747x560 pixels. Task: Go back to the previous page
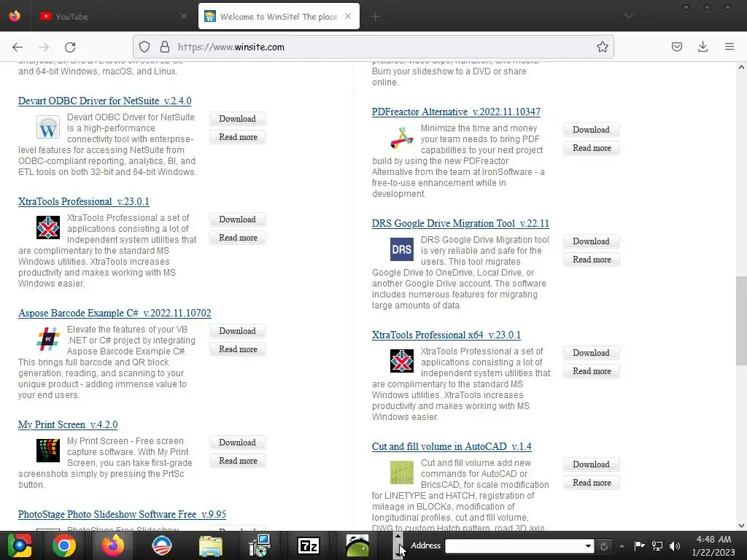coord(18,47)
